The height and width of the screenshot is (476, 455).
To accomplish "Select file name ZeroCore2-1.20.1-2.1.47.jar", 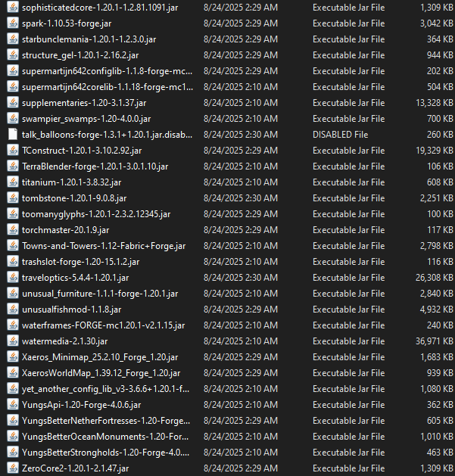I will tap(75, 468).
